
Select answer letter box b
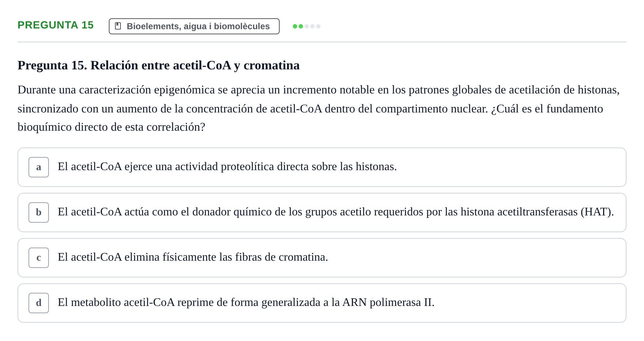(39, 212)
